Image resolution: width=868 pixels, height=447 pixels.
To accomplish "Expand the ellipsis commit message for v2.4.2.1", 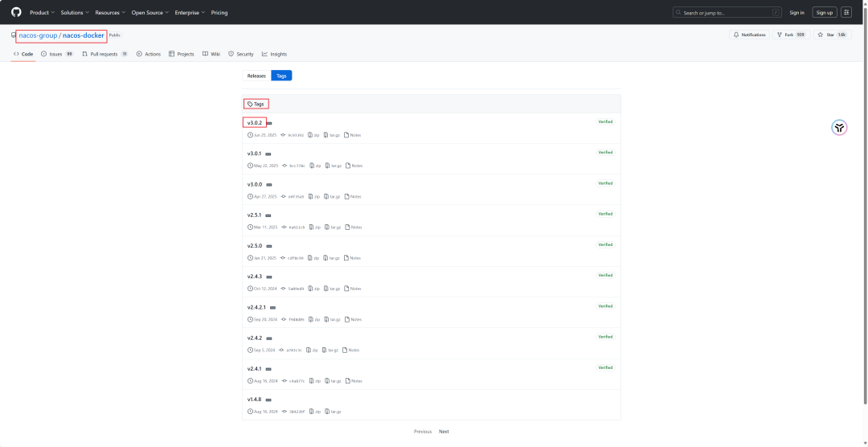I will pos(273,307).
